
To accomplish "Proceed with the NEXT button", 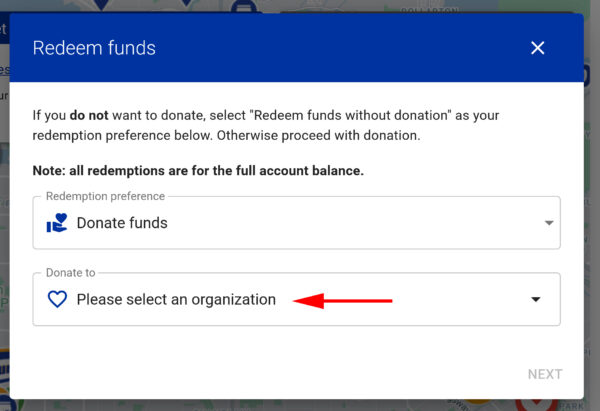I will point(545,374).
